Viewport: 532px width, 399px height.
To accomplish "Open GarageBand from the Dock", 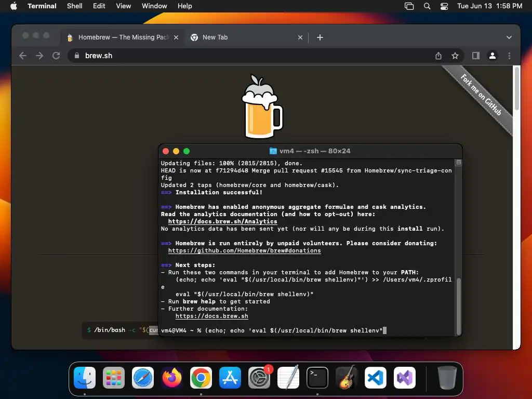I will coord(347,378).
